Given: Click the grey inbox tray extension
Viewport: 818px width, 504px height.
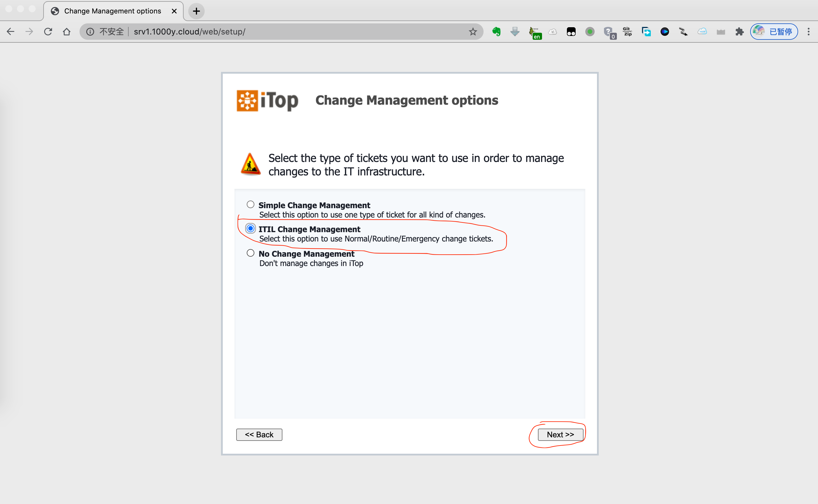Looking at the screenshot, I should click(721, 32).
